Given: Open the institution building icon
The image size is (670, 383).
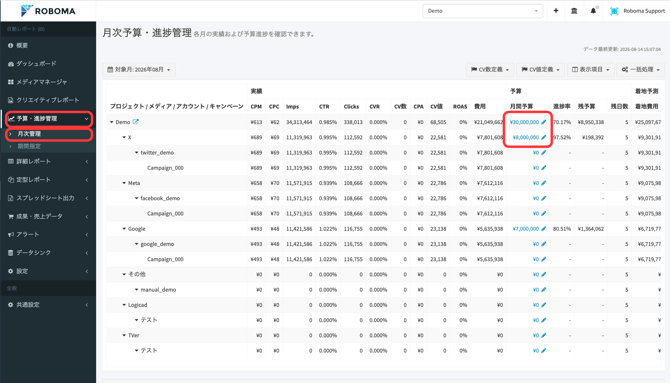Looking at the screenshot, I should pos(574,11).
